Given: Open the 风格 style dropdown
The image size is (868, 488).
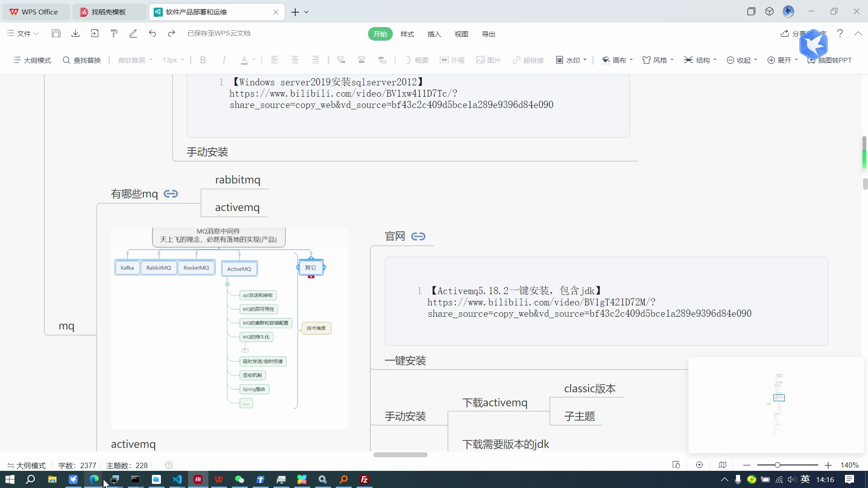Looking at the screenshot, I should [x=658, y=60].
